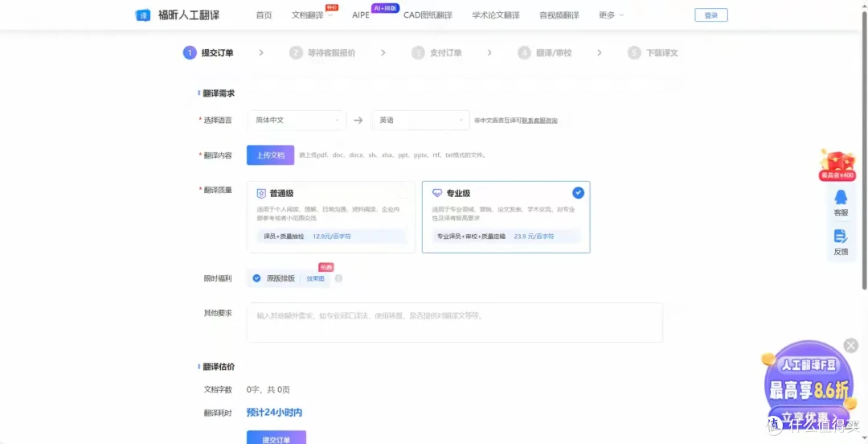
Task: Open the 简体中文 source language dropdown
Action: tap(296, 121)
